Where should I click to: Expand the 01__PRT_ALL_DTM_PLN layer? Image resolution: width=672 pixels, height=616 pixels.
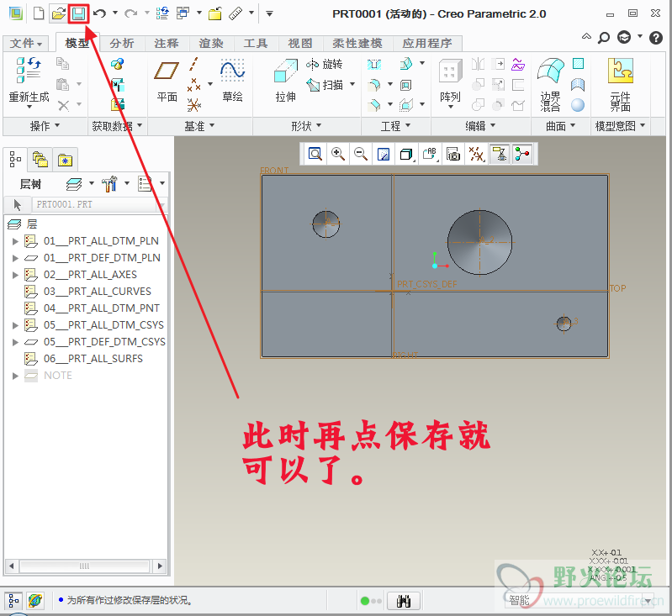(15, 241)
